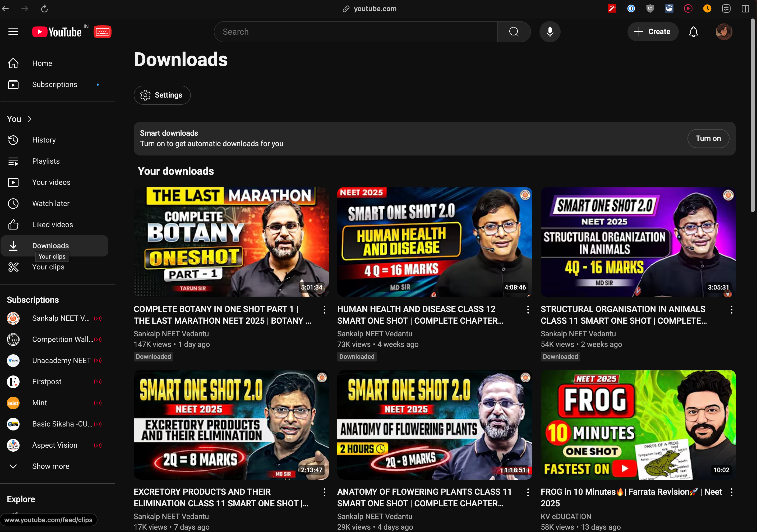Open Watch later in the sidebar

(x=51, y=204)
